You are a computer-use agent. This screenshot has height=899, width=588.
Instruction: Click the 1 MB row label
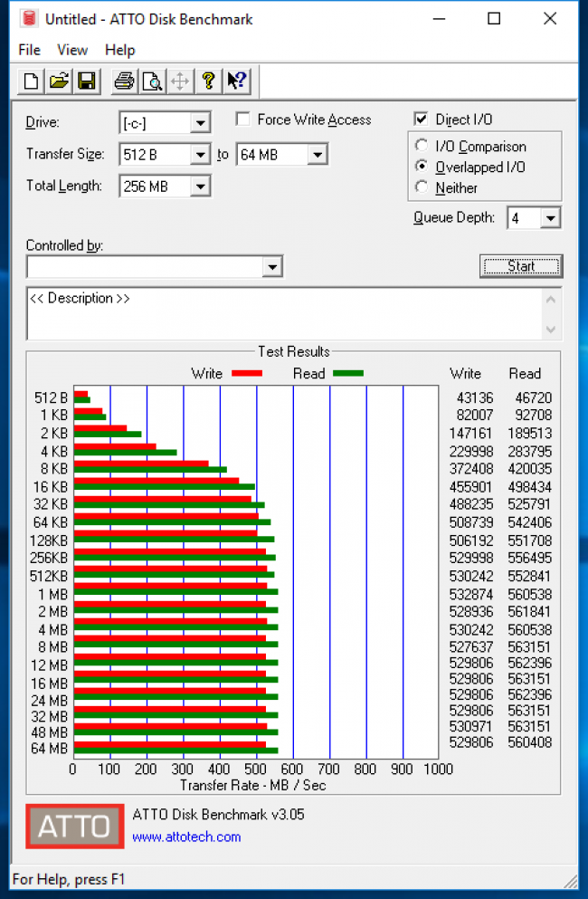click(x=52, y=595)
